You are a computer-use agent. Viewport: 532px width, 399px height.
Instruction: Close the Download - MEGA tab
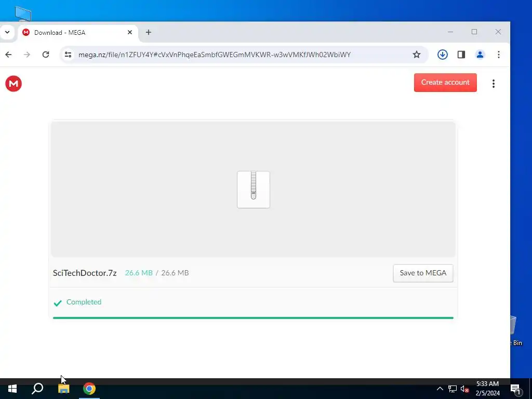pyautogui.click(x=130, y=33)
